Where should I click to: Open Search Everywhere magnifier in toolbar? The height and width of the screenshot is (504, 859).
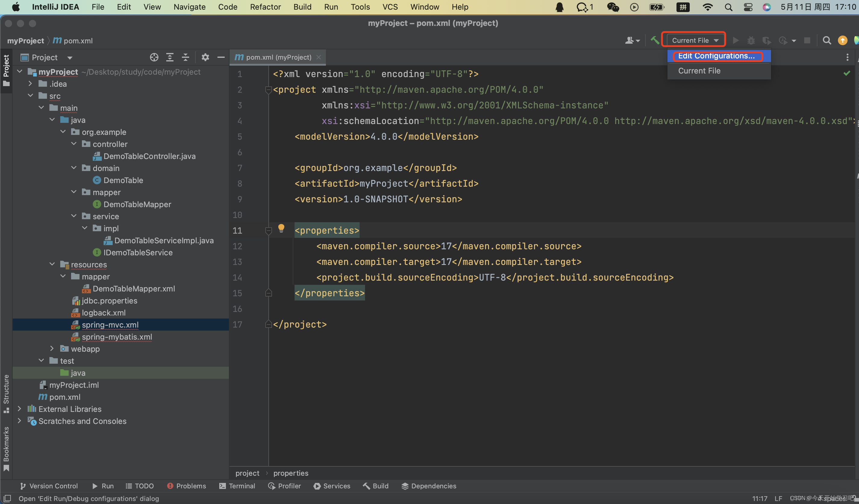coord(826,41)
